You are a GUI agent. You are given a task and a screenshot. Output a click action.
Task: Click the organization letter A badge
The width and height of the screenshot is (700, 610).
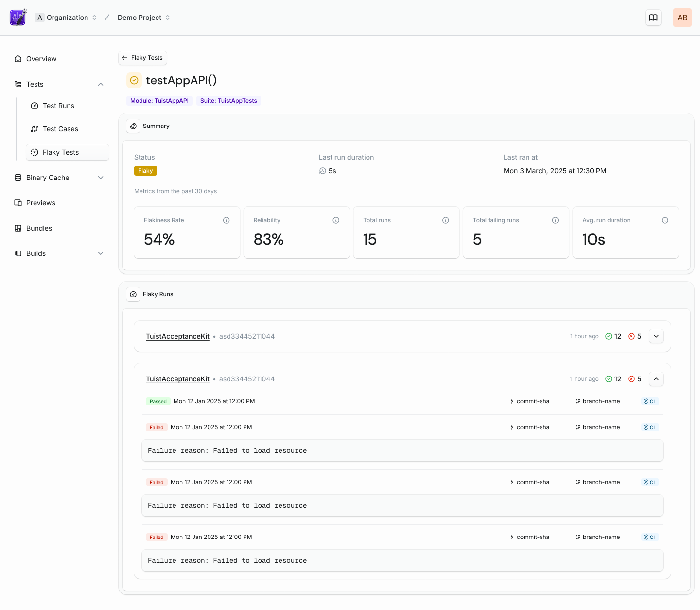[40, 18]
